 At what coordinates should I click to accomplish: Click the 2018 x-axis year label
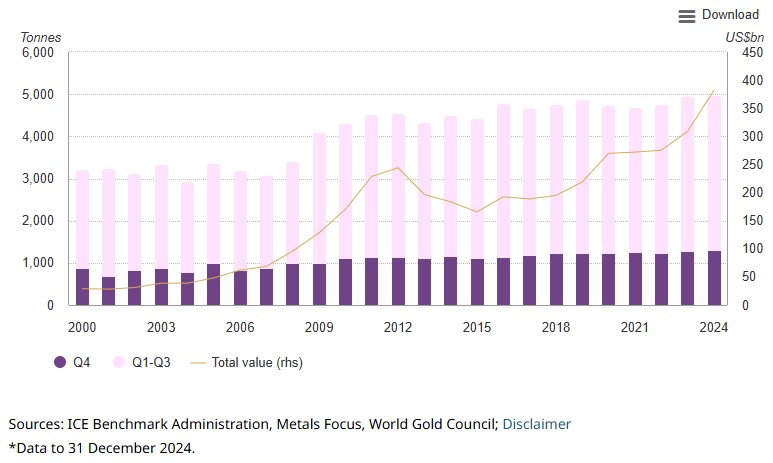556,327
